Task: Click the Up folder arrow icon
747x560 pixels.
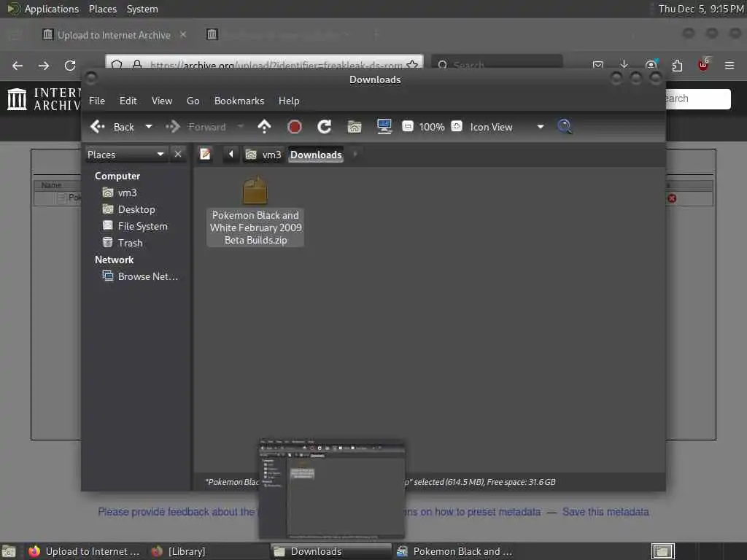Action: (264, 127)
